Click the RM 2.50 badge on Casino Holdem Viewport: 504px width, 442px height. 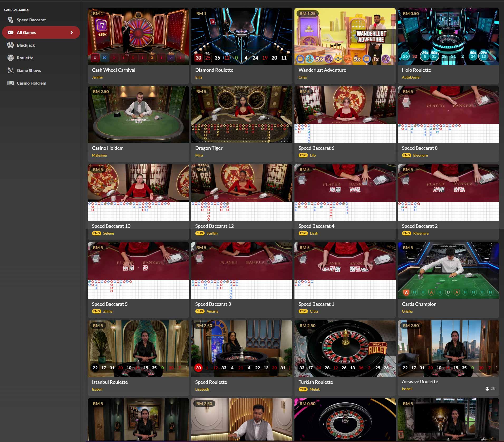pyautogui.click(x=101, y=91)
